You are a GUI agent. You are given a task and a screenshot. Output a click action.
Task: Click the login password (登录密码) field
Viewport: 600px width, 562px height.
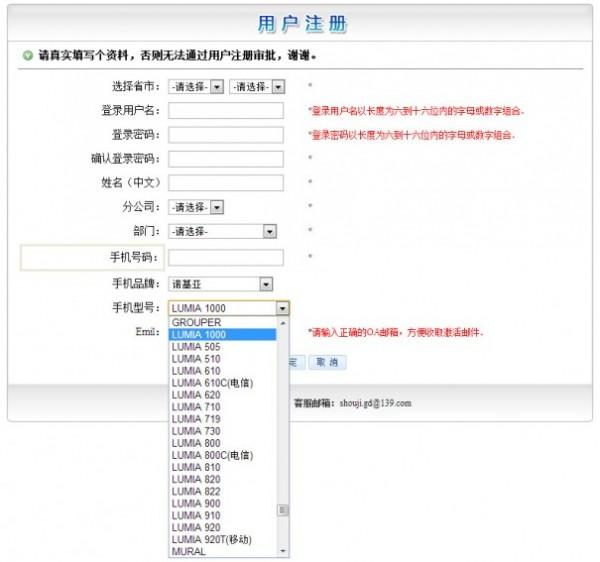(x=226, y=135)
